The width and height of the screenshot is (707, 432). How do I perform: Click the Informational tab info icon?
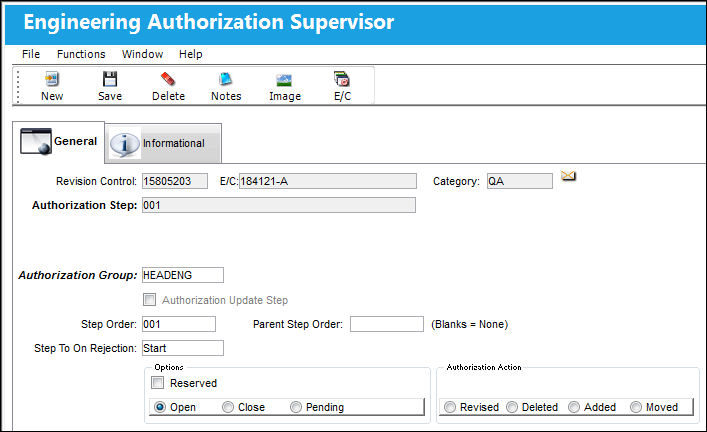click(x=124, y=144)
